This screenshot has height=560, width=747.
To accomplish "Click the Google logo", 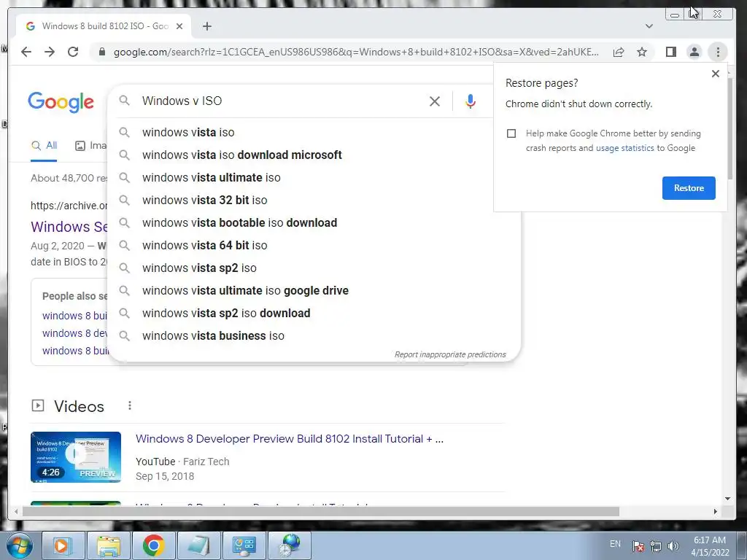I will point(61,102).
